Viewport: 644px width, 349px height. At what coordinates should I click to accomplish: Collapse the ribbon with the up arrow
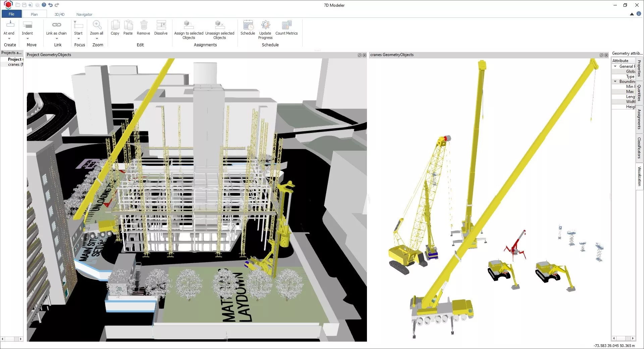coord(632,14)
